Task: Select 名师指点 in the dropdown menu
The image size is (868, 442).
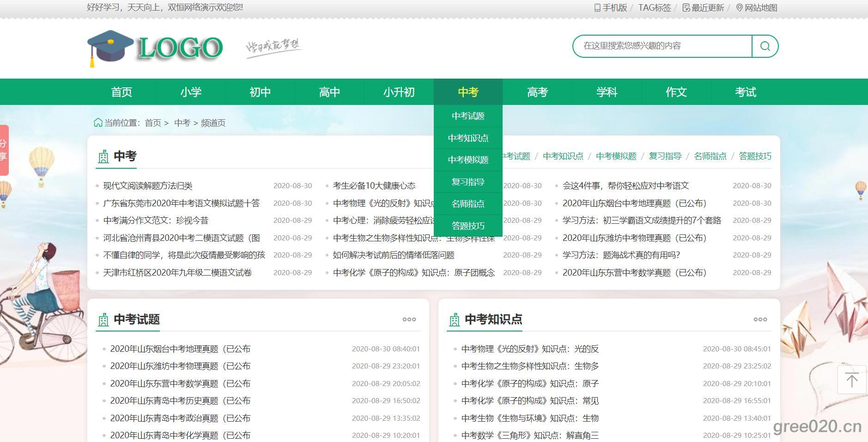Action: [x=468, y=204]
